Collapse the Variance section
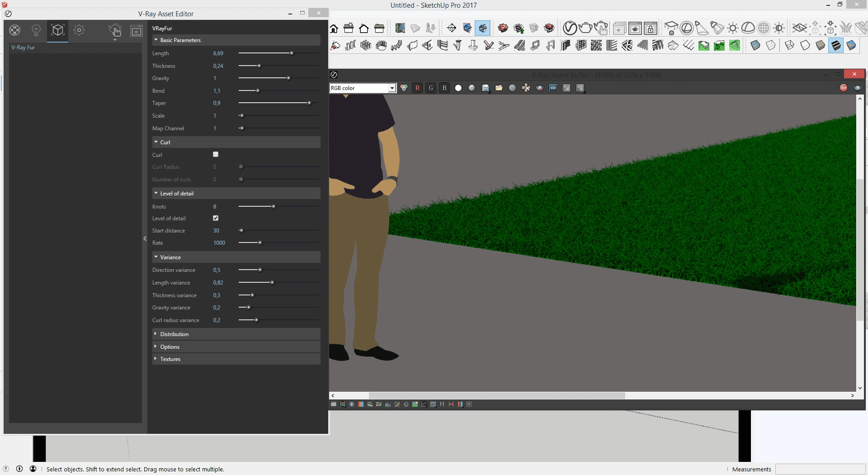 (236, 257)
